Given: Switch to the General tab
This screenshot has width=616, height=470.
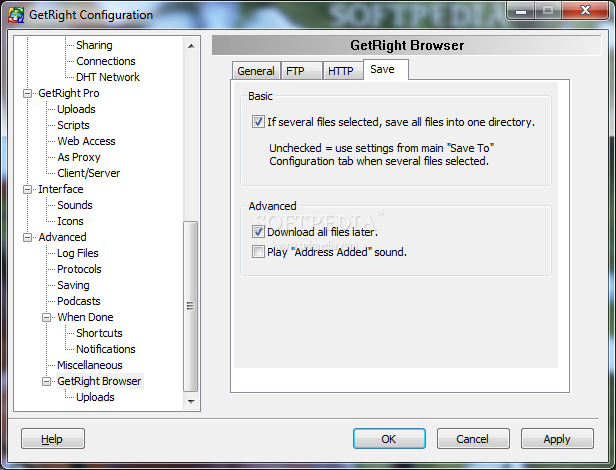Looking at the screenshot, I should pyautogui.click(x=256, y=71).
